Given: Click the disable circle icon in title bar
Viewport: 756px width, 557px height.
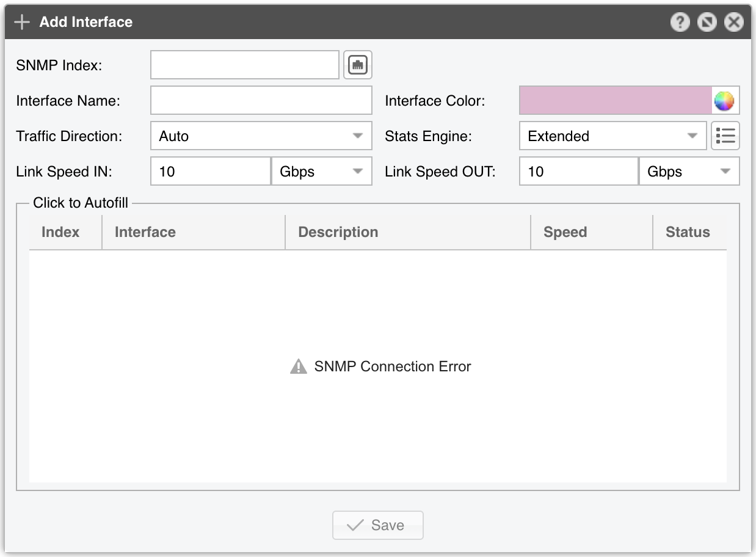Looking at the screenshot, I should [707, 23].
